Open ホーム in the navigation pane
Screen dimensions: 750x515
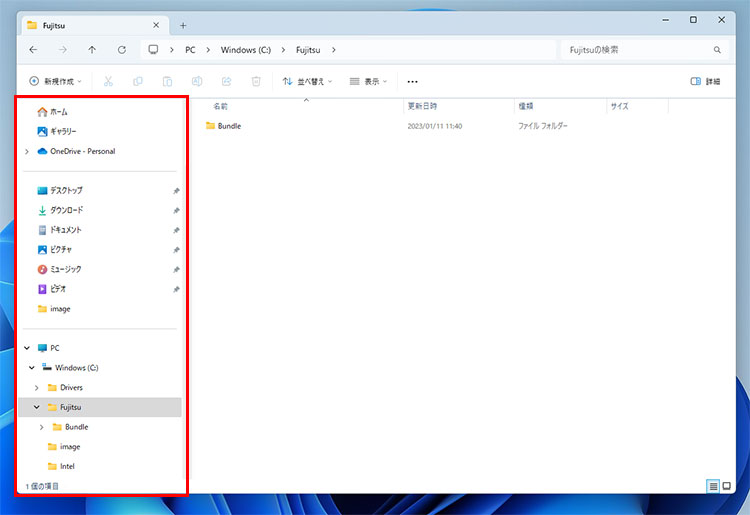tap(58, 112)
